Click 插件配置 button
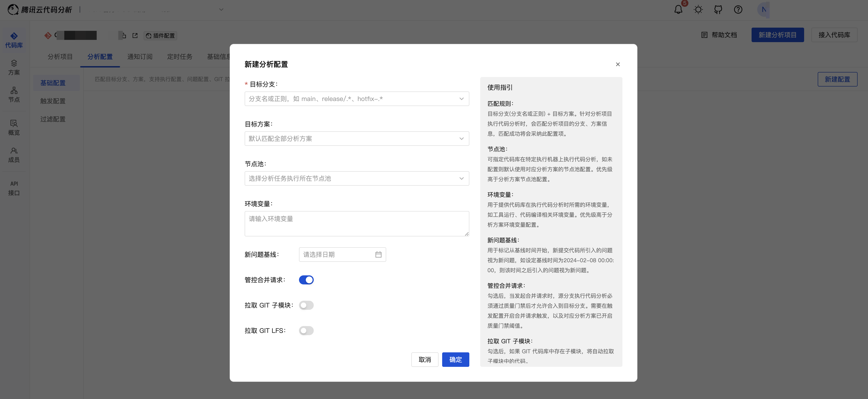The image size is (868, 399). click(x=160, y=35)
